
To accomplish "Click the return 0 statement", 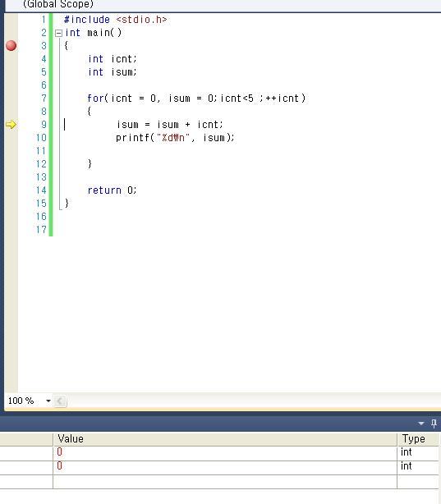I will (113, 190).
